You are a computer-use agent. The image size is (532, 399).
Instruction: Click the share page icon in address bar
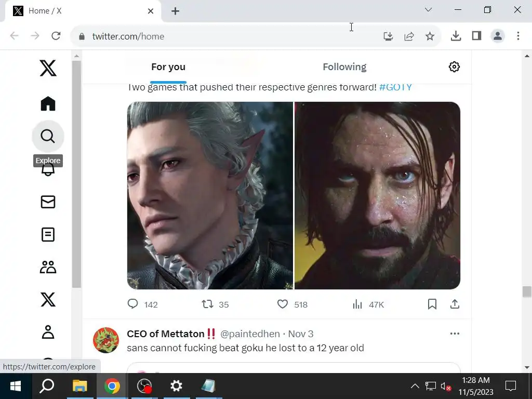[409, 36]
